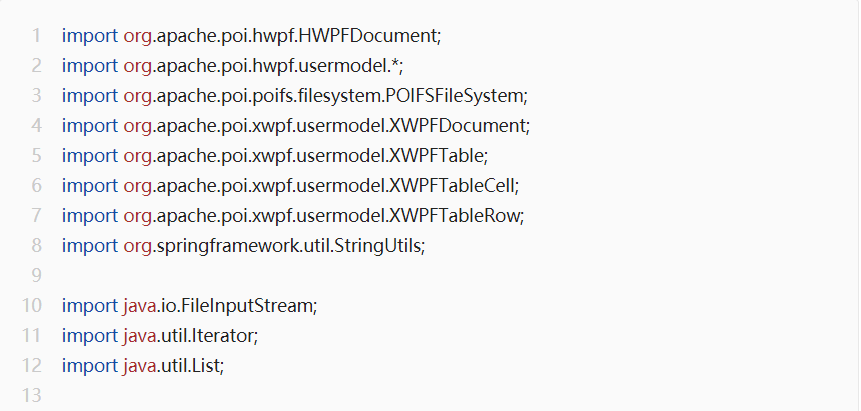Click line number 7 in the gutter
861x411 pixels.
tap(36, 215)
